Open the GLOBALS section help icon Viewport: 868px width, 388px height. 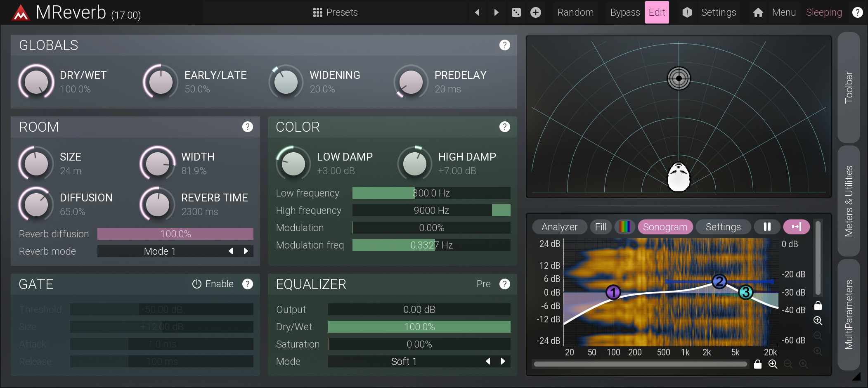pyautogui.click(x=504, y=45)
